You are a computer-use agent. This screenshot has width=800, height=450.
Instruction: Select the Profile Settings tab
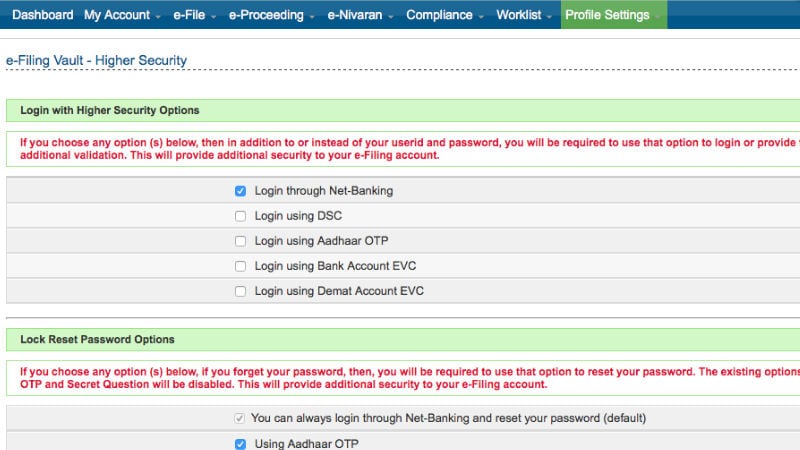click(x=614, y=15)
